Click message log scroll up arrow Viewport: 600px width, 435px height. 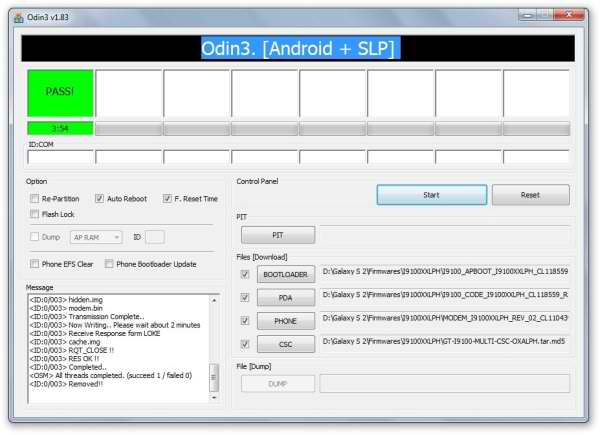click(x=214, y=300)
